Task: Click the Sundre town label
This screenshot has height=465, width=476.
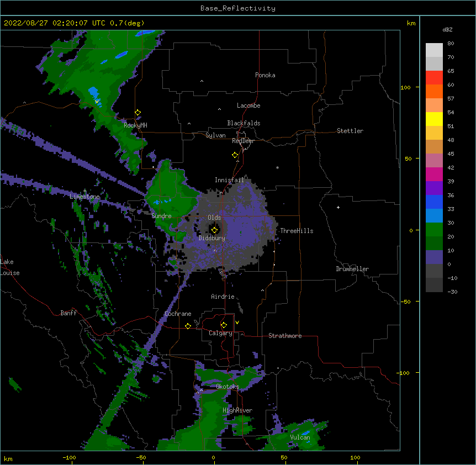Action: (161, 216)
